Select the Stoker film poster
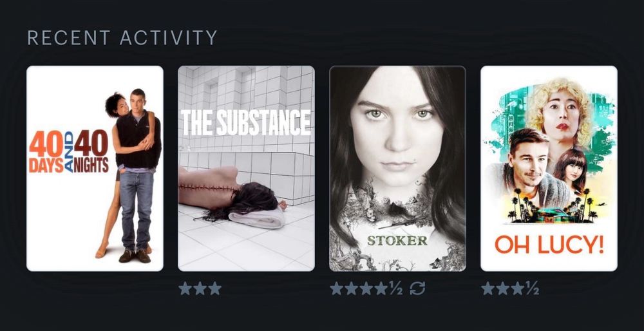Screen dimensions: 644x331 397,168
